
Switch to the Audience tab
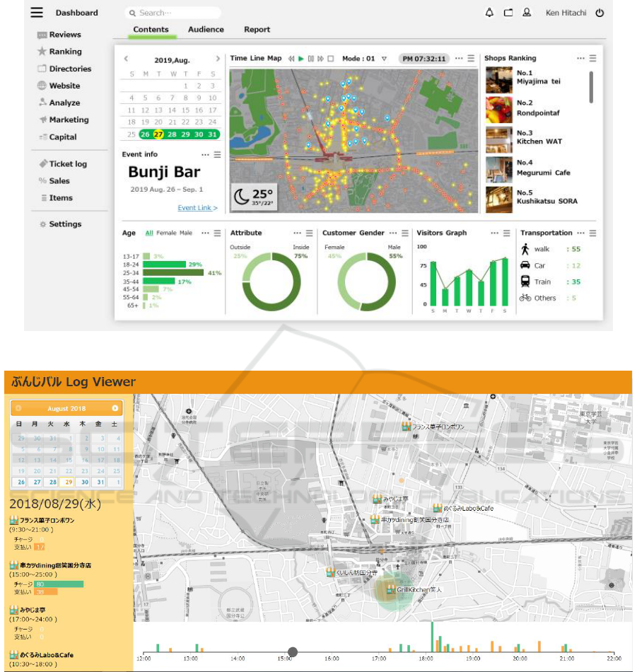[206, 30]
